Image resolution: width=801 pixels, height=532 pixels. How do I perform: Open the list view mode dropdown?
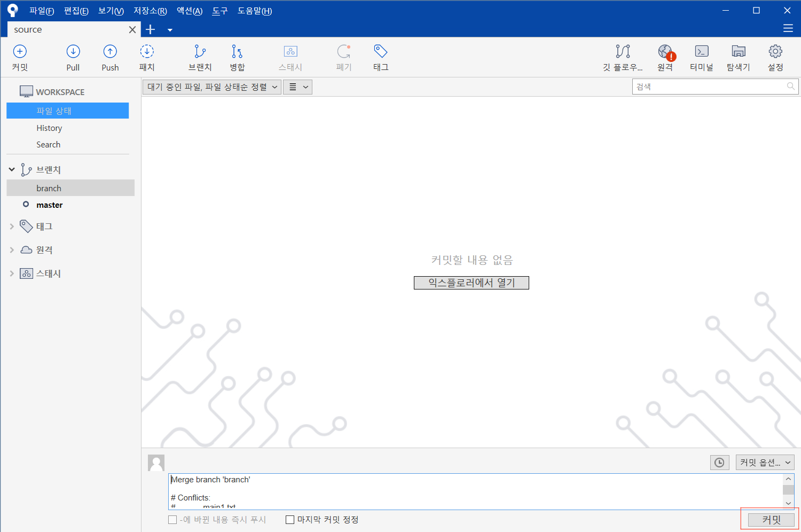[x=297, y=87]
